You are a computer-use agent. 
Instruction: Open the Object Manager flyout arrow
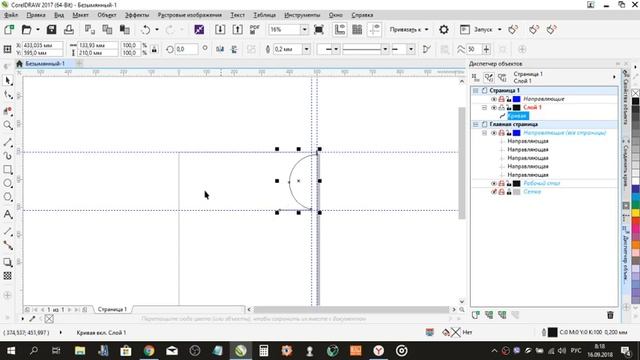[x=614, y=77]
